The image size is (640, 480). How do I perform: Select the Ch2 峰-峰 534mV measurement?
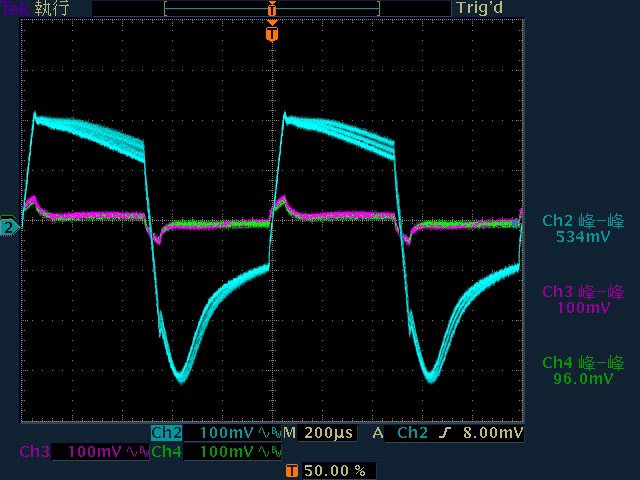(582, 229)
